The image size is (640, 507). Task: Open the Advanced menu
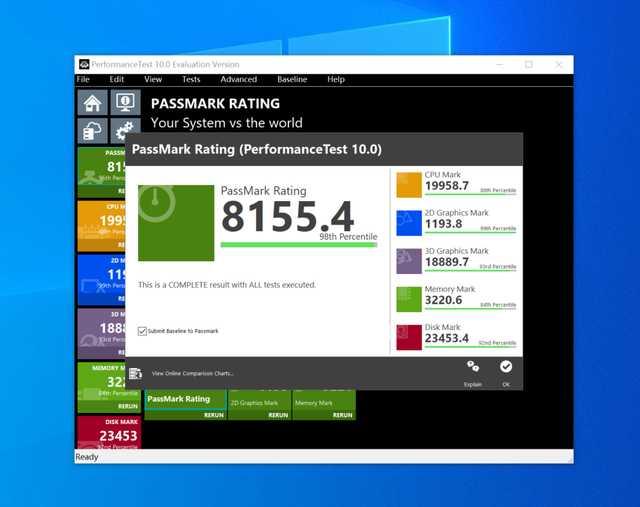click(239, 79)
